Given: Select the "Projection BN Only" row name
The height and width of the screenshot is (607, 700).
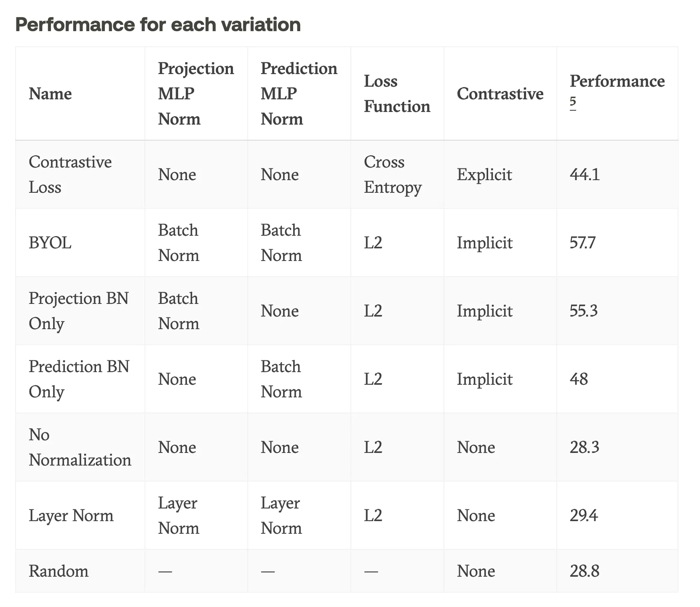Looking at the screenshot, I should (78, 311).
